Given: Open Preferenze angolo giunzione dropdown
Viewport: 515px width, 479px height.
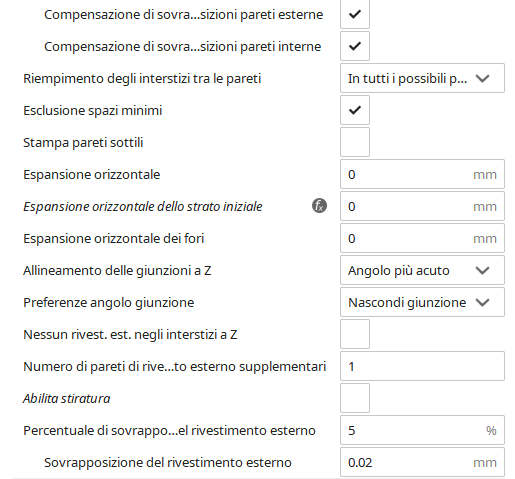Looking at the screenshot, I should pyautogui.click(x=422, y=302).
